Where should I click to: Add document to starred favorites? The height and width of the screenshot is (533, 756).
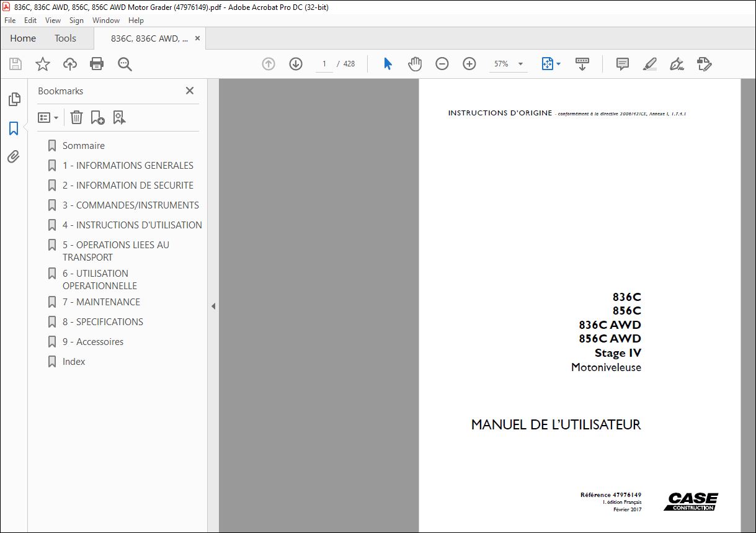42,64
